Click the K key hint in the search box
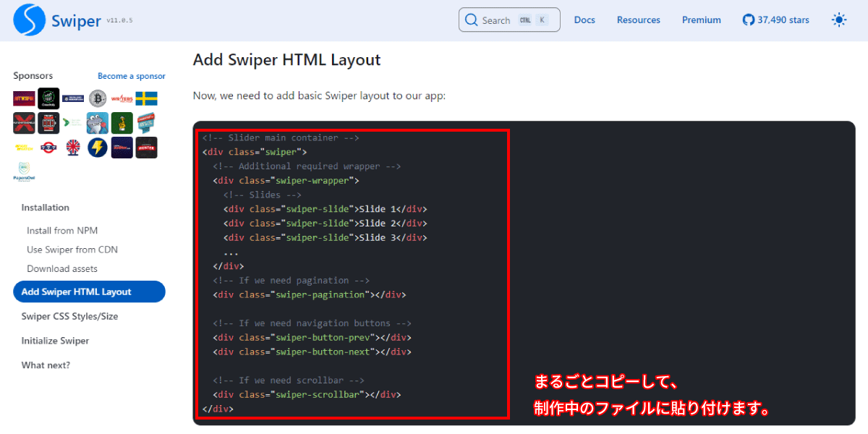The image size is (868, 434). (x=542, y=20)
